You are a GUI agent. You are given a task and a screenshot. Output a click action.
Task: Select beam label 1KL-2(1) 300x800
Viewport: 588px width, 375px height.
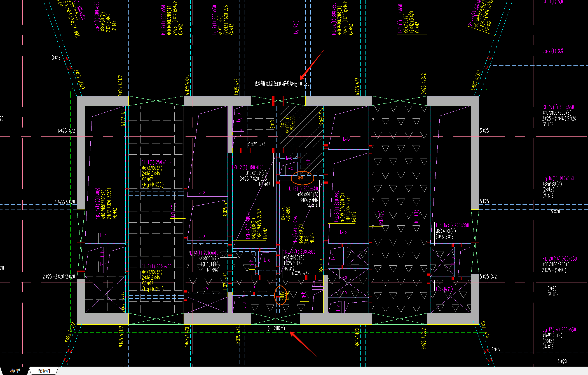247,167
